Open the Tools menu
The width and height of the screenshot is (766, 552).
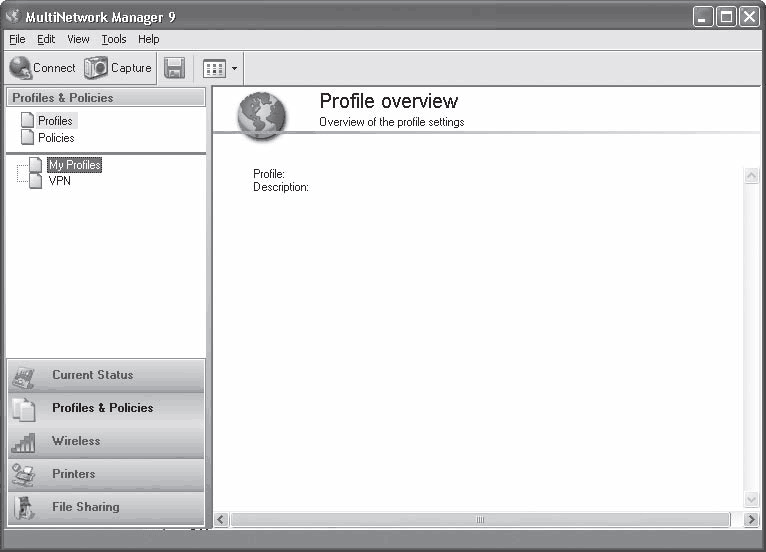point(114,39)
